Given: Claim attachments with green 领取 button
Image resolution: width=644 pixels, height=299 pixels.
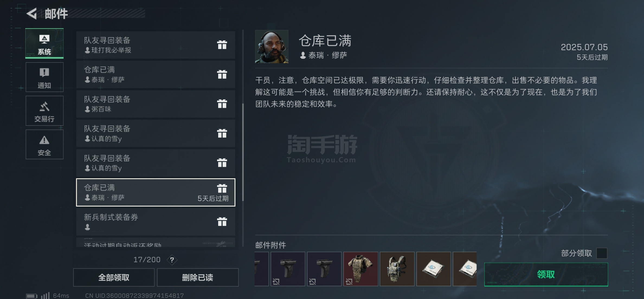Looking at the screenshot, I should point(546,274).
